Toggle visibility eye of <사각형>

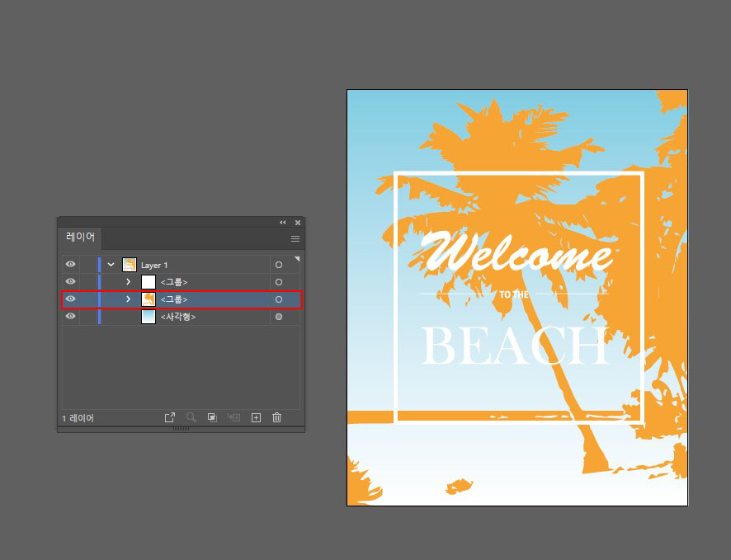(70, 316)
